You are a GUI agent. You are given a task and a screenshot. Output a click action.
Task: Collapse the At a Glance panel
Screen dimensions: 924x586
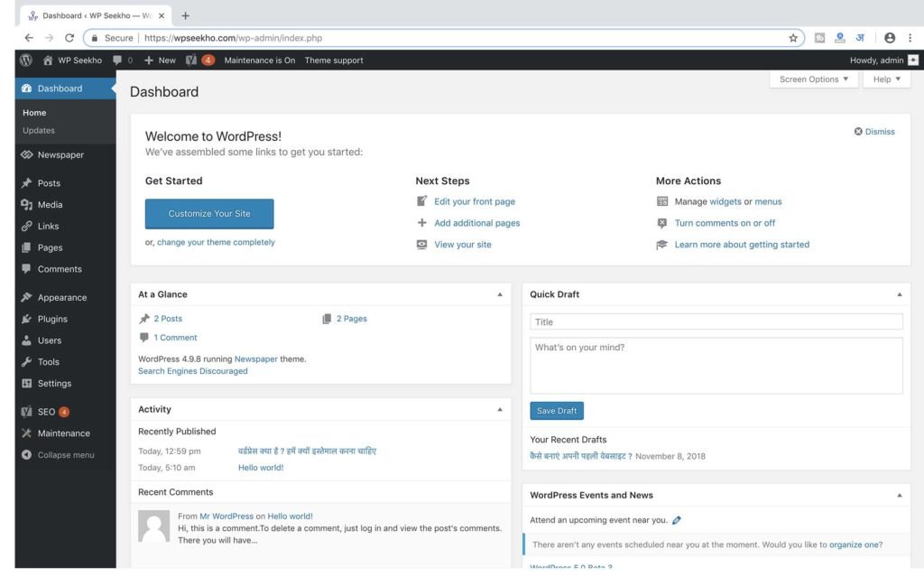500,294
